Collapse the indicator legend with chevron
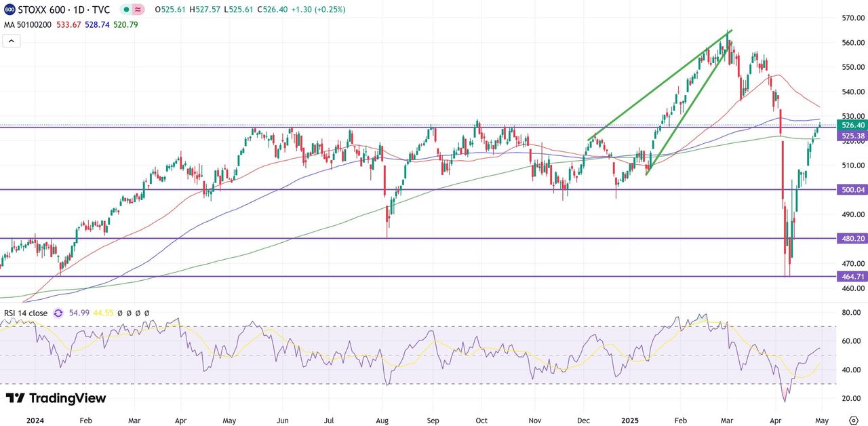The height and width of the screenshot is (426, 868). click(x=12, y=41)
